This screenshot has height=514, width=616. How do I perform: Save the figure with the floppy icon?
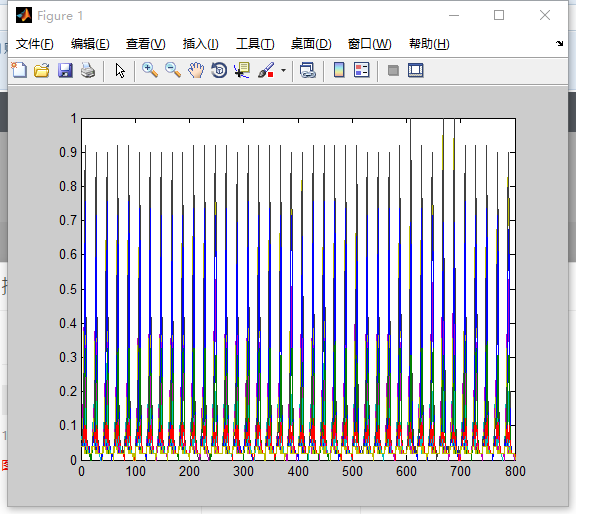[x=65, y=71]
